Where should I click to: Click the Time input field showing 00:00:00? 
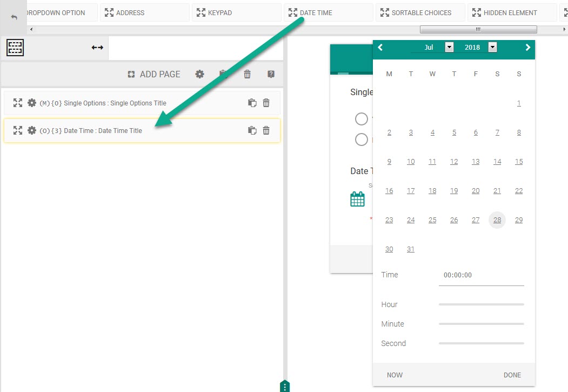(482, 275)
